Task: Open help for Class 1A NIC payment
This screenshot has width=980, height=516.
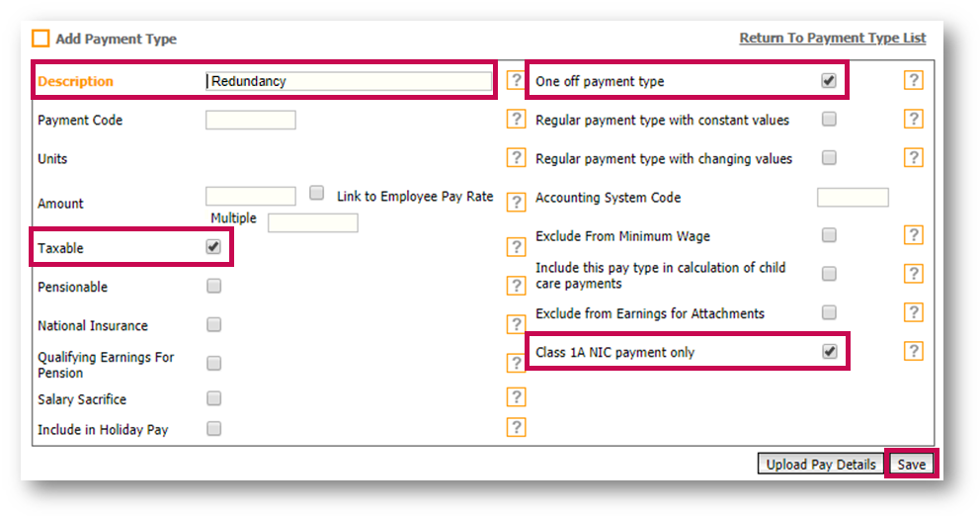Action: point(914,351)
